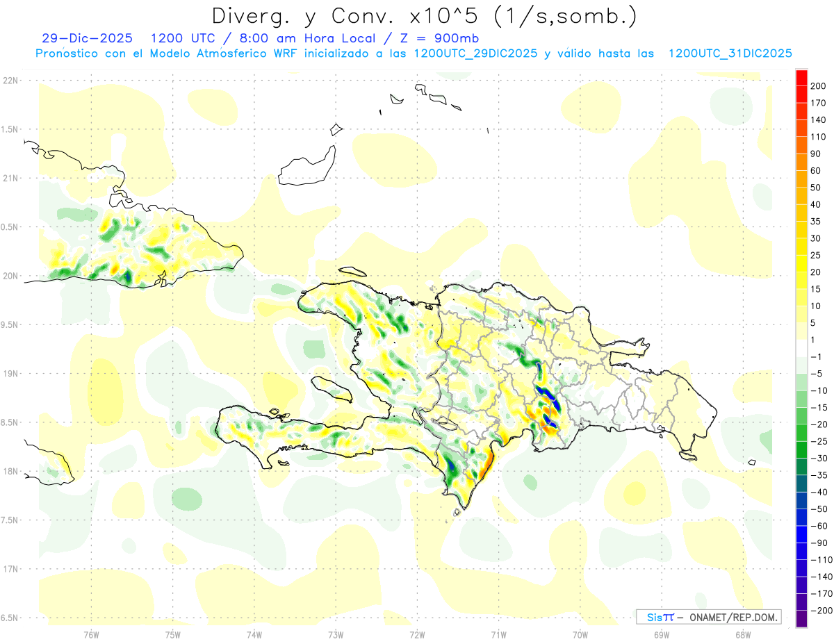Click the '-140' colorbar label
The width and height of the screenshot is (834, 644).
pos(820,577)
